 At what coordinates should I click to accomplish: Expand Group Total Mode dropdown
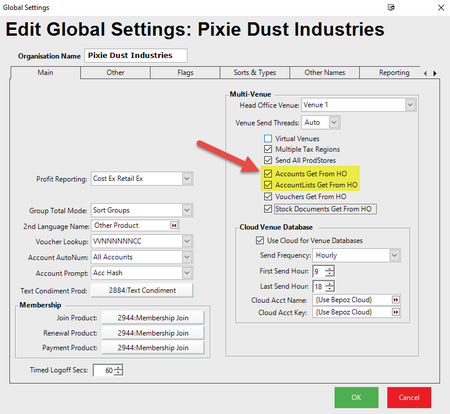(x=187, y=210)
